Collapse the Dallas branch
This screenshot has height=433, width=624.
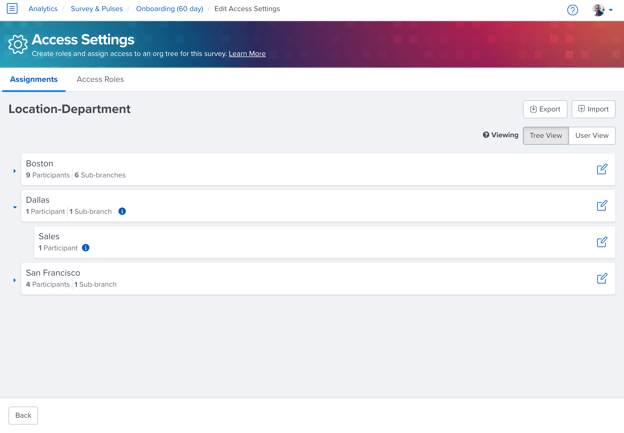pyautogui.click(x=15, y=207)
